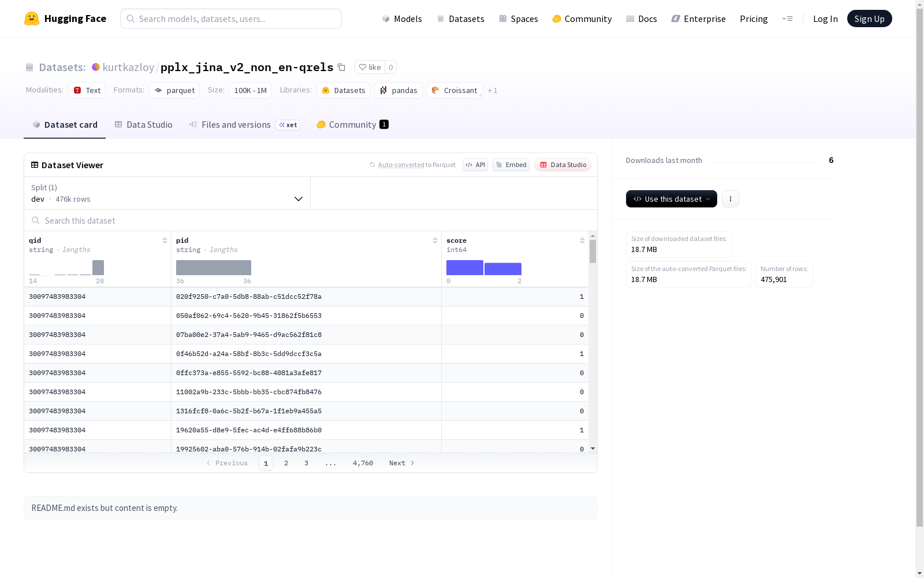This screenshot has width=924, height=578.
Task: Jump to last page 4,760
Action: [x=363, y=463]
